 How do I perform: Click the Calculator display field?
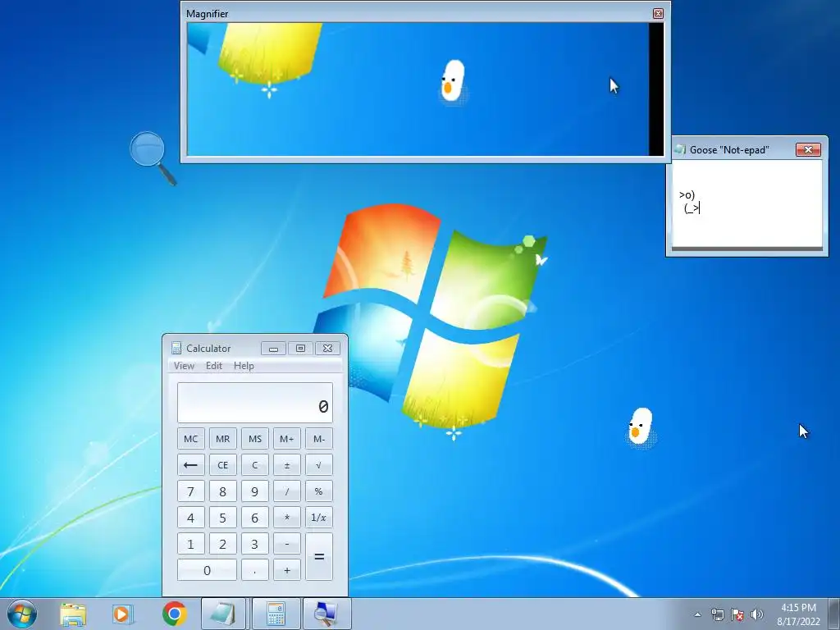click(x=255, y=403)
